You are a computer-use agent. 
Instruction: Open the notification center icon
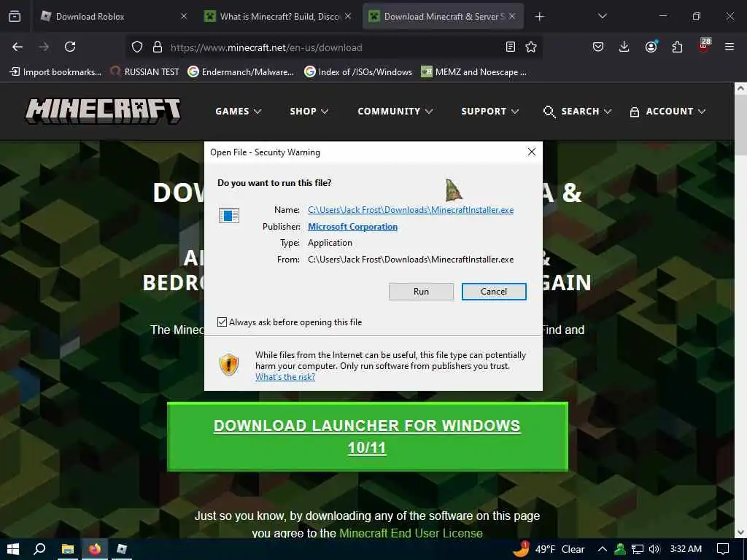pyautogui.click(x=723, y=549)
